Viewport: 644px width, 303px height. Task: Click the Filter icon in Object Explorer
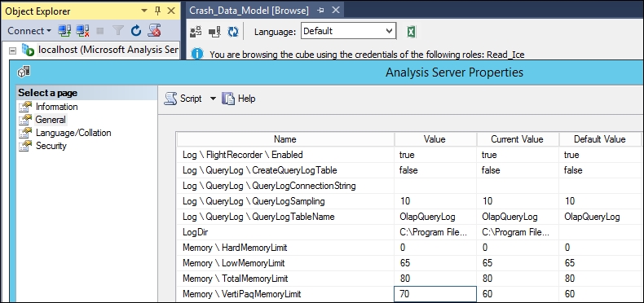(118, 30)
